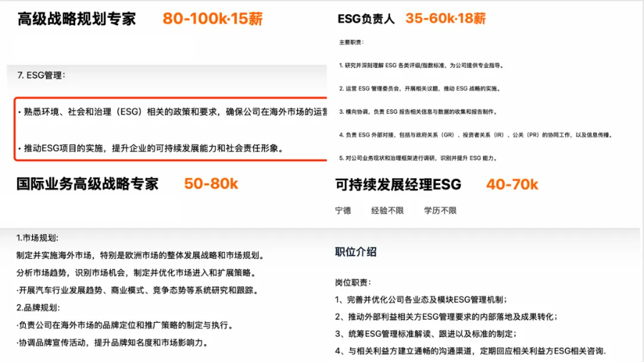Click the heading 2.品牌规划:
This screenshot has height=362, width=644.
click(38, 308)
